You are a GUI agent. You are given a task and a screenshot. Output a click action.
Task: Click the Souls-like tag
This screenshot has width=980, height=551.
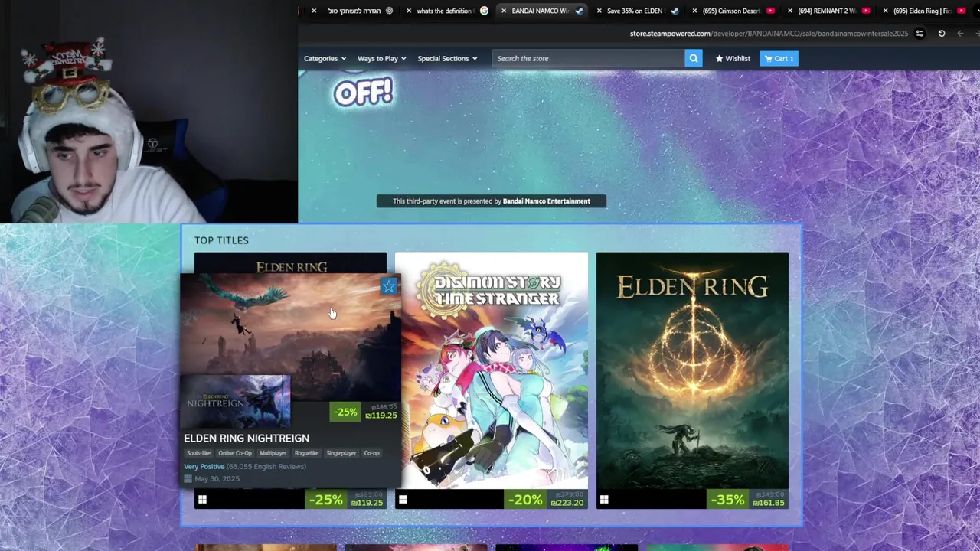click(x=198, y=453)
